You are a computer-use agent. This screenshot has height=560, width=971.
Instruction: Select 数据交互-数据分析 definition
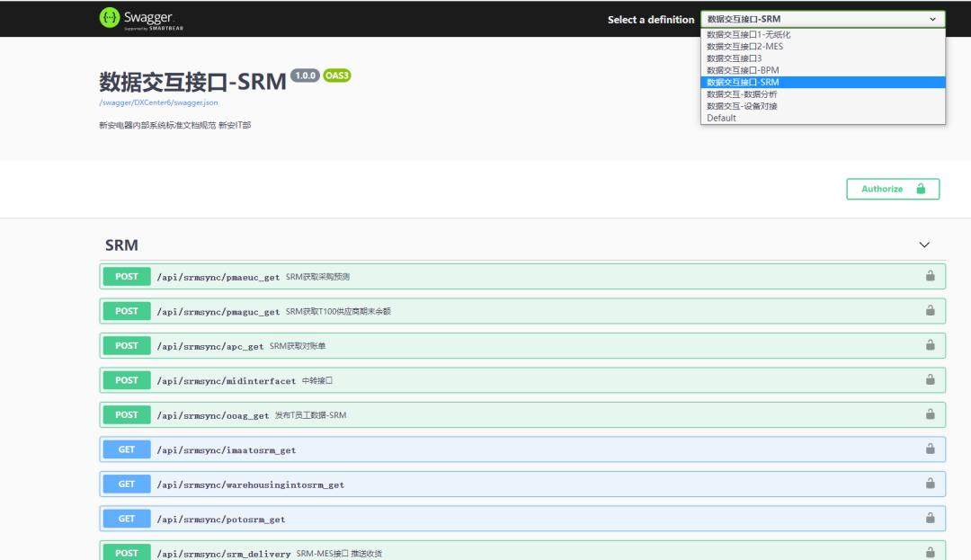tap(742, 93)
